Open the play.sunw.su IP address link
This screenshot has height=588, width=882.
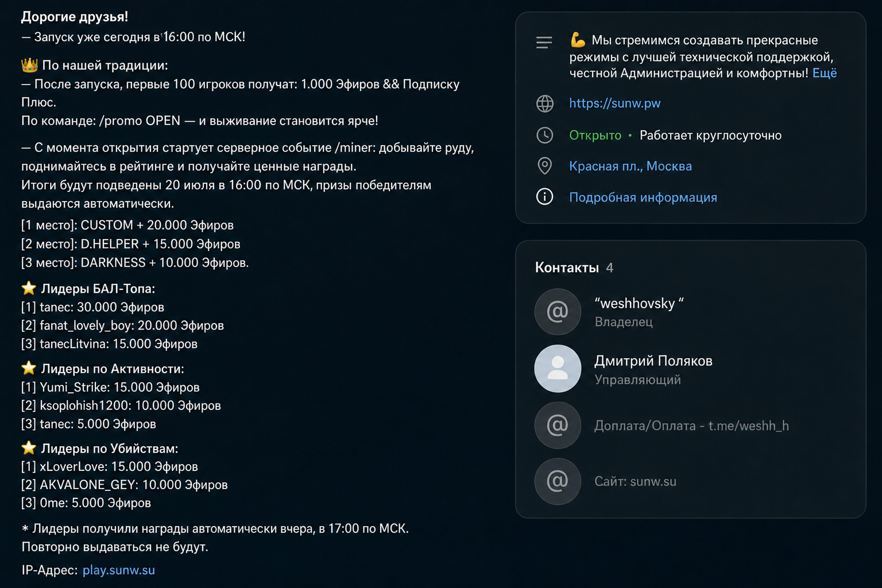coord(119,570)
